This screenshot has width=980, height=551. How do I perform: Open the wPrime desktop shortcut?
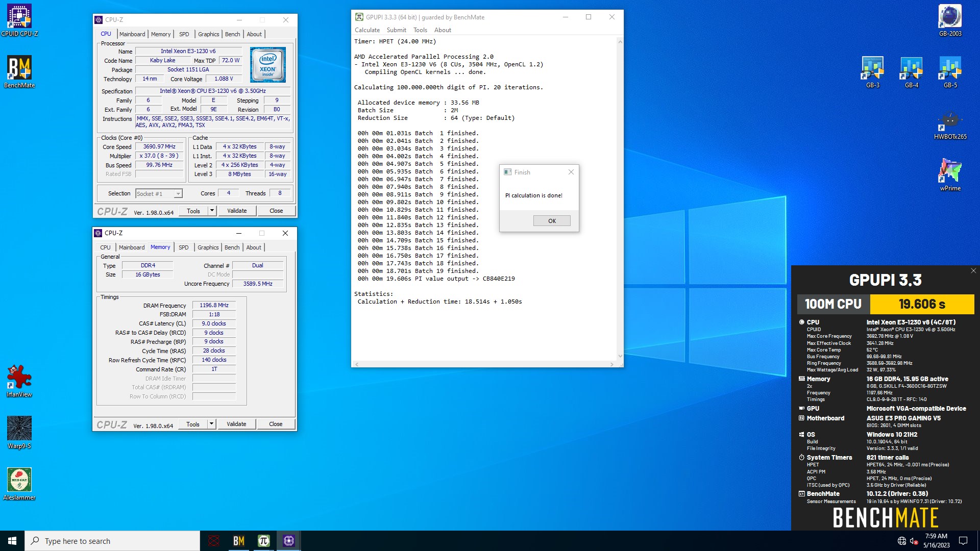coord(950,175)
